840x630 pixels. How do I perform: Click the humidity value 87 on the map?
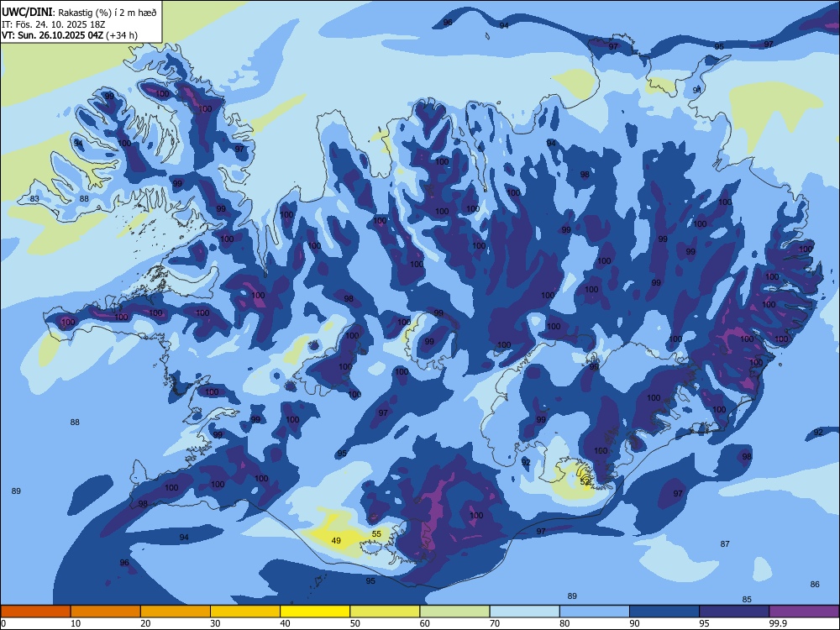(x=725, y=543)
